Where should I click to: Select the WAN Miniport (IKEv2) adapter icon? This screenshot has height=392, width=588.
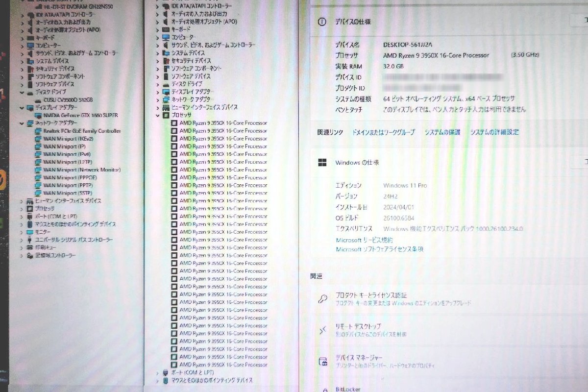tap(39, 139)
